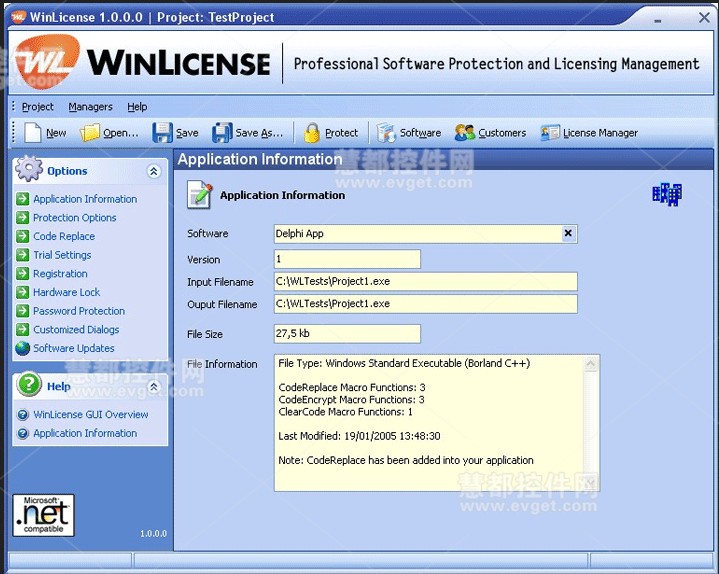The width and height of the screenshot is (719, 574).
Task: Click the Microsoft .net compatible badge
Action: [x=43, y=515]
